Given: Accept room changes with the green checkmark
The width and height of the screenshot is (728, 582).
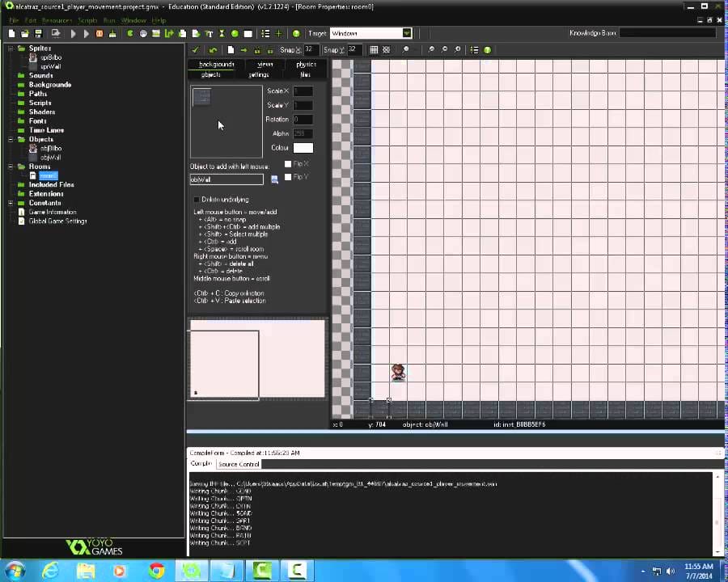Looking at the screenshot, I should [195, 49].
